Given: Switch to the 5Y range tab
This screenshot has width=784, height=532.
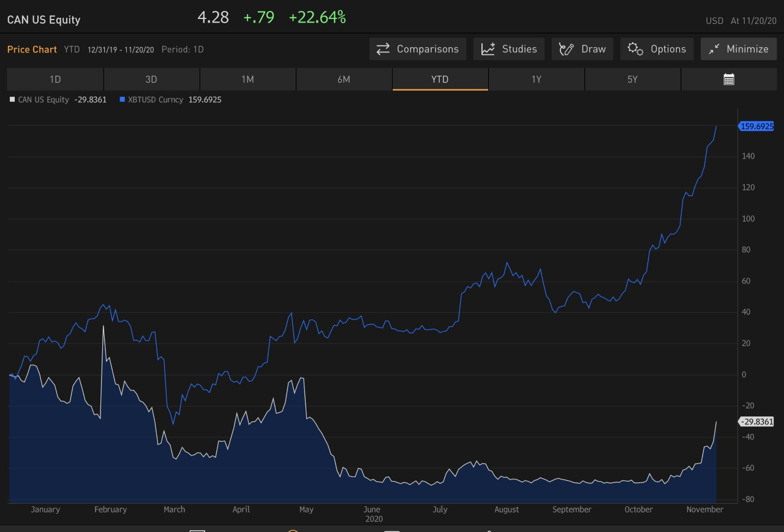Looking at the screenshot, I should coord(633,79).
